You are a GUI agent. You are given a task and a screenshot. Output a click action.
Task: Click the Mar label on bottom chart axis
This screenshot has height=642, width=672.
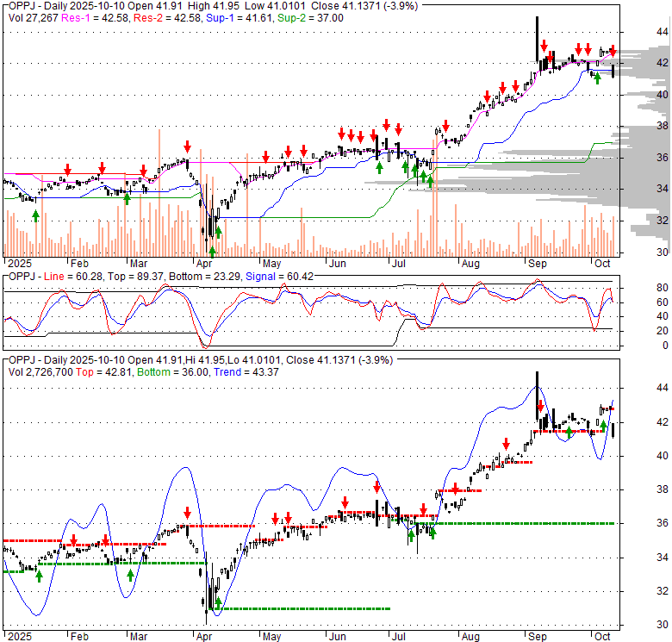139,637
